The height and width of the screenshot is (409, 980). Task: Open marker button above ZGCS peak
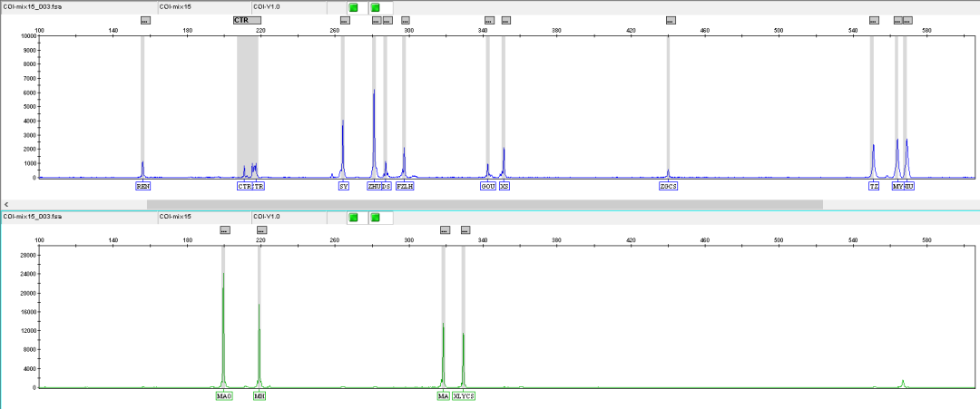[x=671, y=20]
